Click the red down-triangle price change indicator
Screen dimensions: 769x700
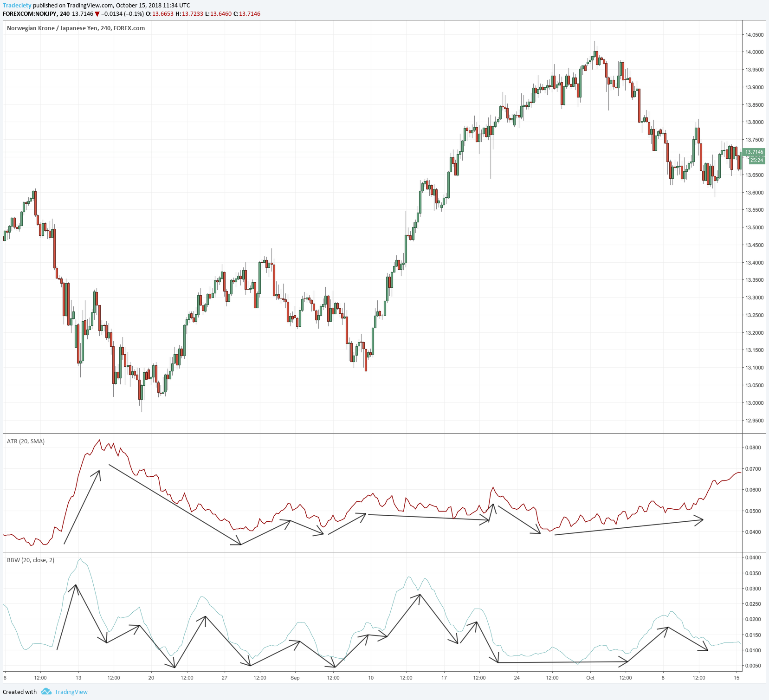click(97, 14)
